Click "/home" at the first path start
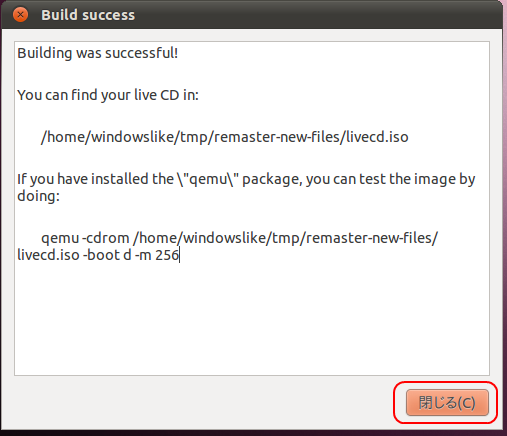The image size is (507, 436). 63,137
